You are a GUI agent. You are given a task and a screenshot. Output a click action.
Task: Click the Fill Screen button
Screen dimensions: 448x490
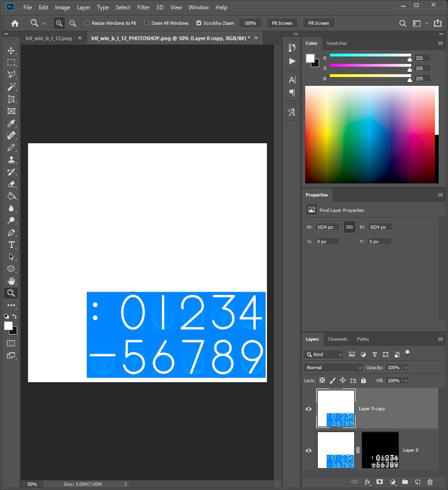click(319, 23)
